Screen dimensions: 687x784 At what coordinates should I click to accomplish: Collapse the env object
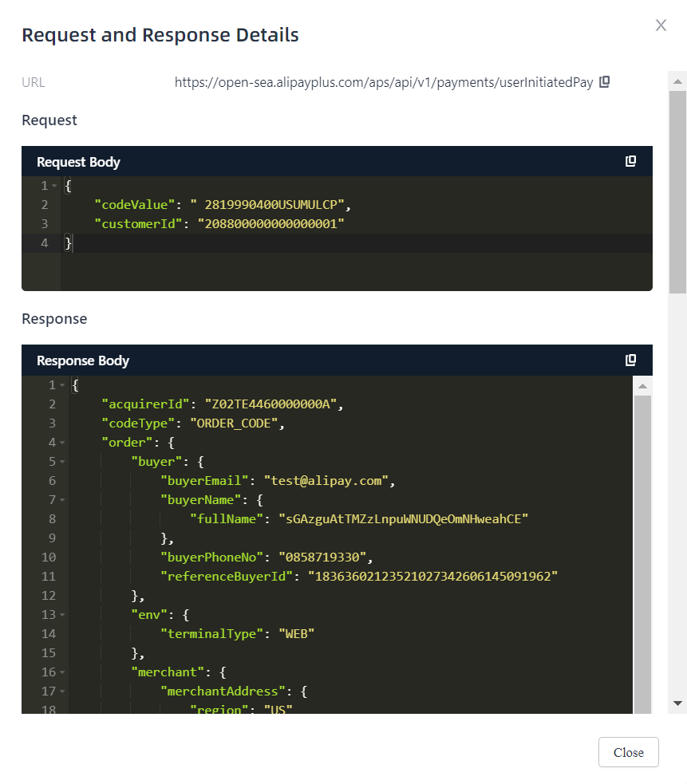click(x=61, y=614)
